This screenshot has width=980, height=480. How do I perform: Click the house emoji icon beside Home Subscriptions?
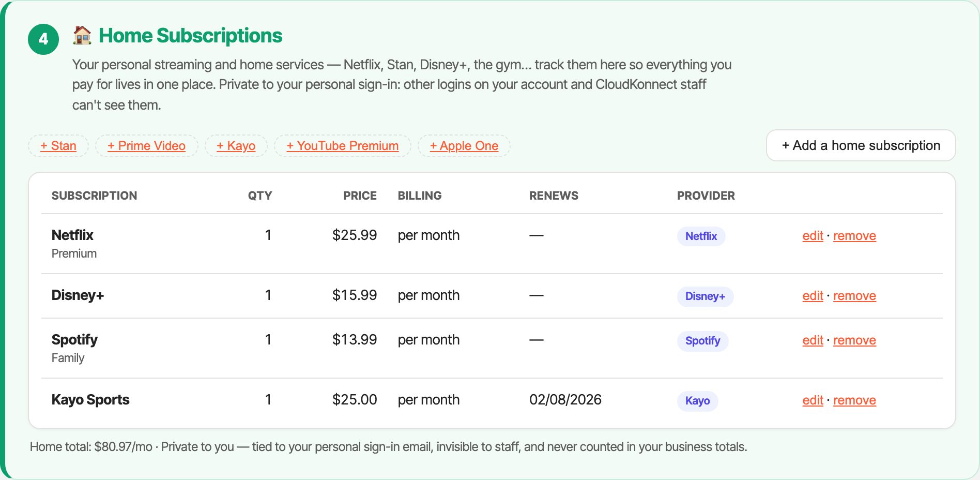click(x=82, y=36)
